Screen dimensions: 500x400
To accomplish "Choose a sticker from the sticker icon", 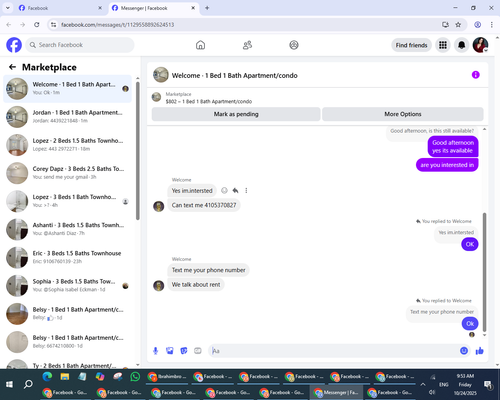I will click(184, 351).
